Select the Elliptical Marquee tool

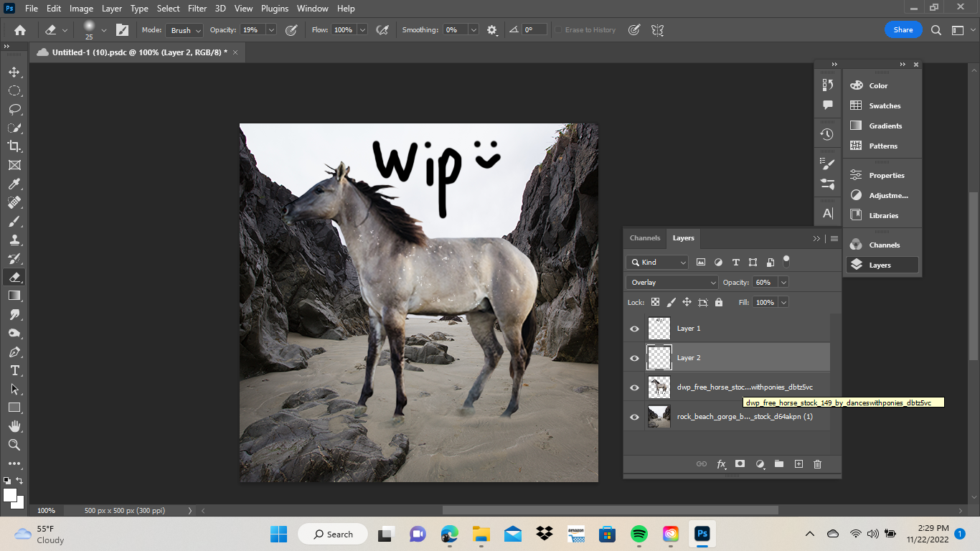point(14,90)
